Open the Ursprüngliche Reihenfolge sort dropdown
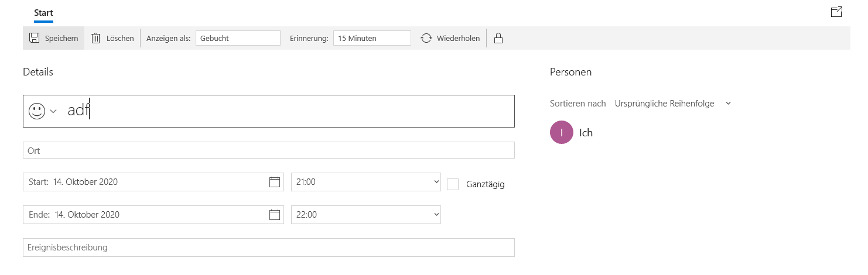Viewport: 868px width, 275px height. click(x=673, y=104)
